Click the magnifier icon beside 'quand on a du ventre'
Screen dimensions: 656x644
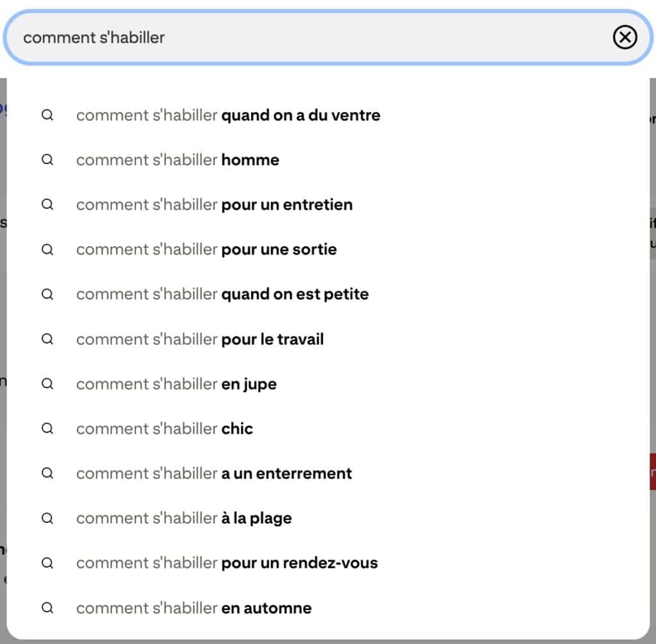(47, 115)
